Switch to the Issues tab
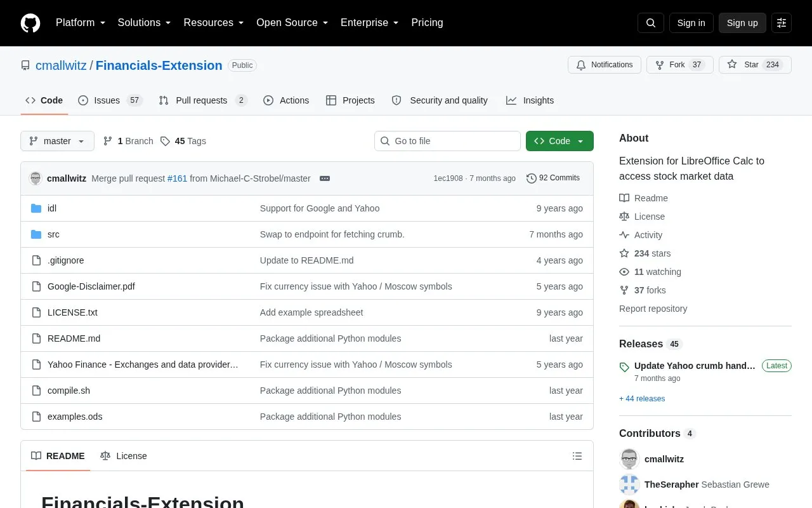The height and width of the screenshot is (508, 812). [x=110, y=100]
